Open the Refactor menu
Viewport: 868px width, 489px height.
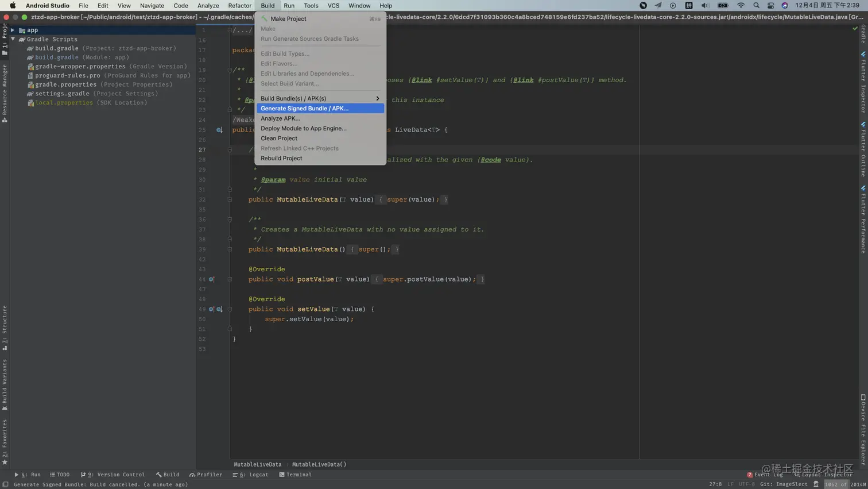click(239, 6)
